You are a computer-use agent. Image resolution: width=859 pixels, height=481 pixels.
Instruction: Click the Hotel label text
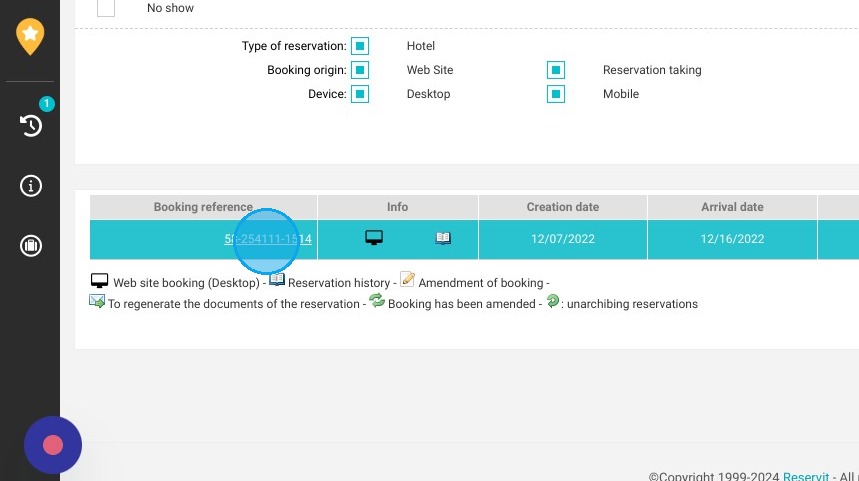tap(421, 46)
